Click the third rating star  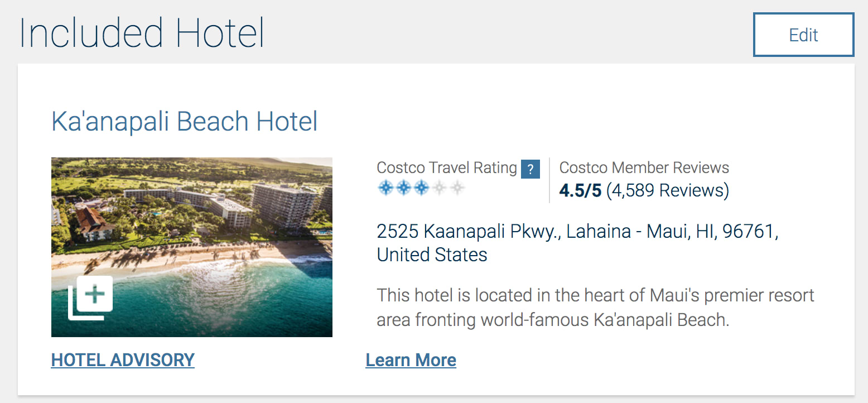point(421,188)
